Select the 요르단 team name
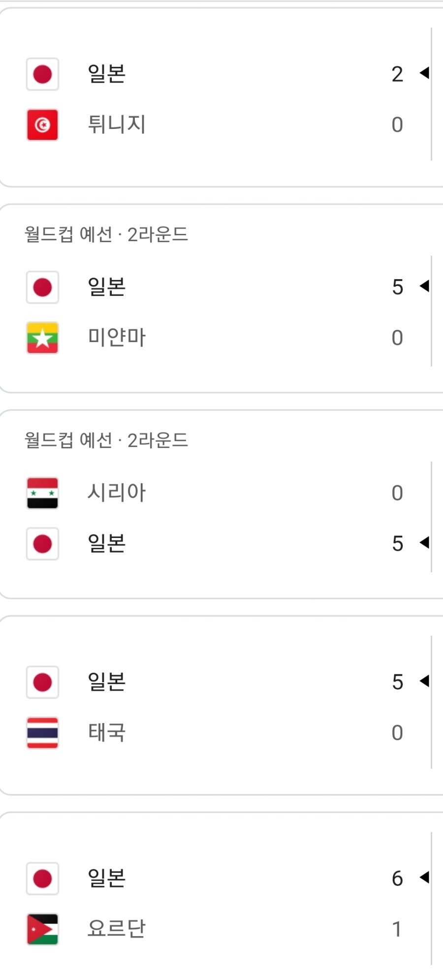Image resolution: width=443 pixels, height=980 pixels. pos(117,929)
